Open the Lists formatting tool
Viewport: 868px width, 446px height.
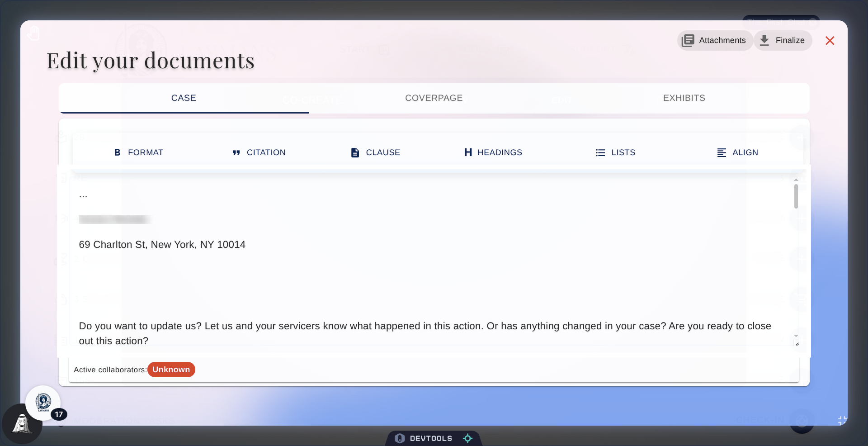616,152
